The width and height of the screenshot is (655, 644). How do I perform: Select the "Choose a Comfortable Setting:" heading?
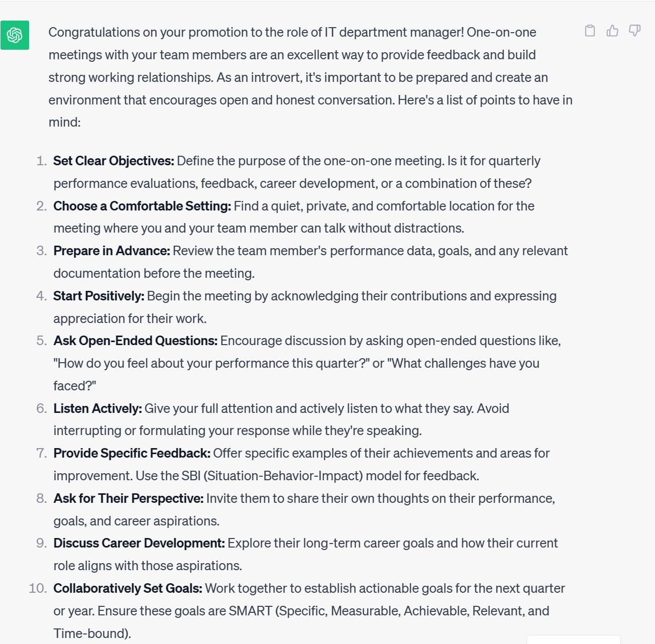142,206
